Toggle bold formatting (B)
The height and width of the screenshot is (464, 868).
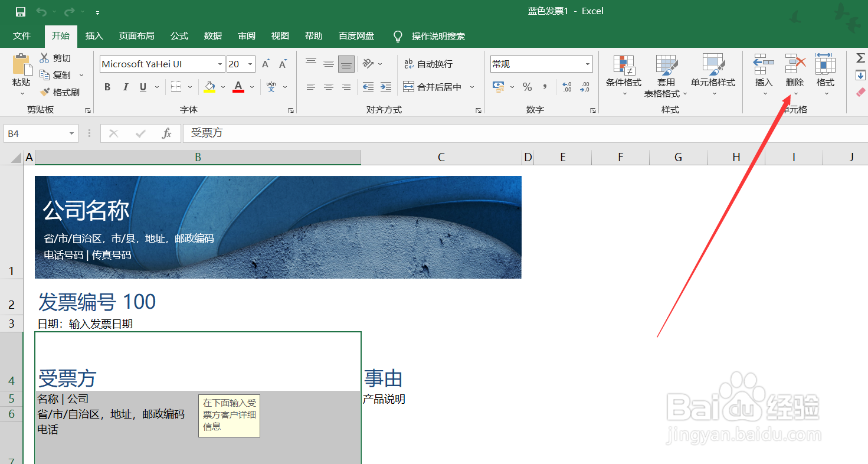[x=107, y=87]
